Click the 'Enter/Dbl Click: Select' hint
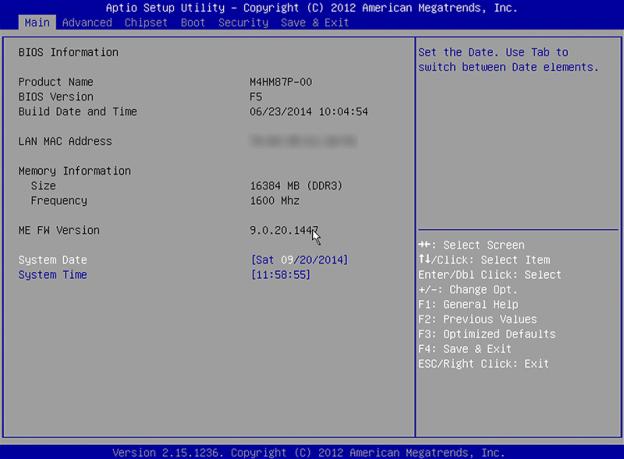Image resolution: width=624 pixels, height=459 pixels. click(x=490, y=275)
